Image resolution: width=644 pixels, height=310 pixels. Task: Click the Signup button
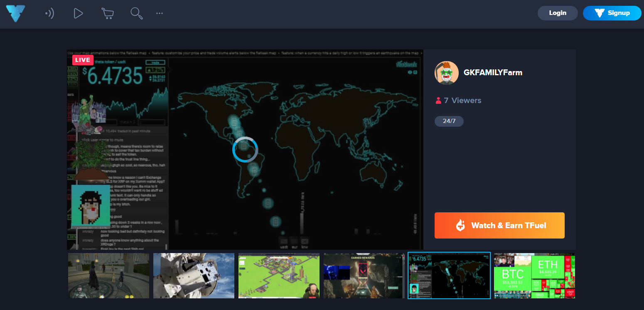[x=612, y=13]
